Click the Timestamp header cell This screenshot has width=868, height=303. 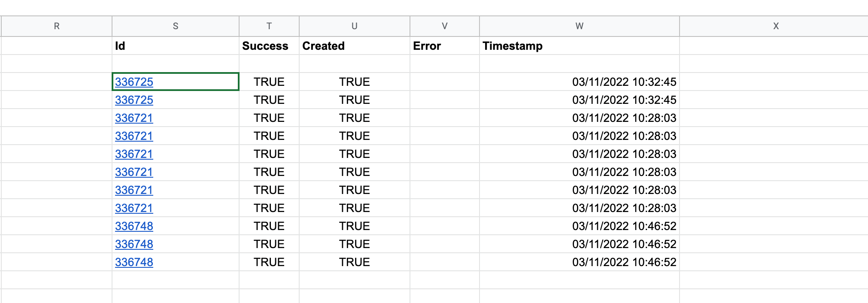pyautogui.click(x=579, y=46)
